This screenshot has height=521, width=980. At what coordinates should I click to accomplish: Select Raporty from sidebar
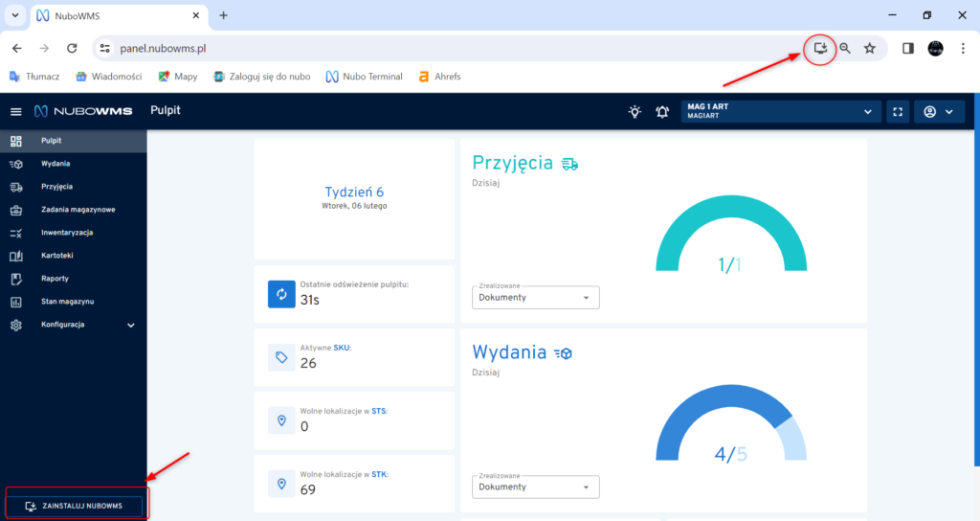[56, 279]
